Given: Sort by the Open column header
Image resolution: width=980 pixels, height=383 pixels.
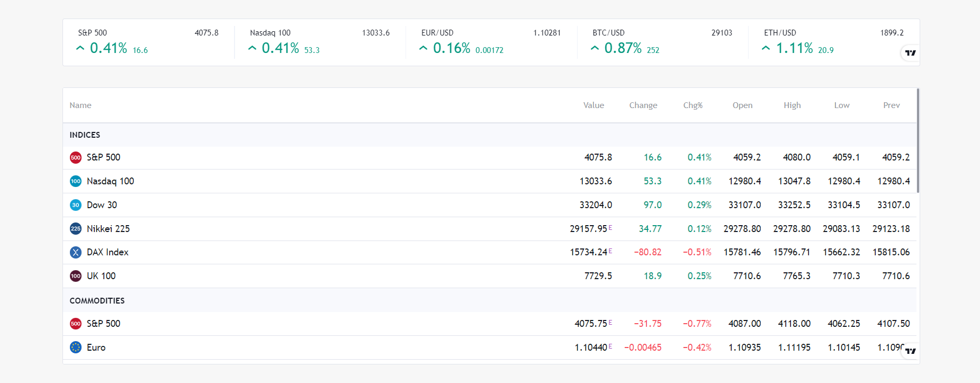Looking at the screenshot, I should [742, 105].
